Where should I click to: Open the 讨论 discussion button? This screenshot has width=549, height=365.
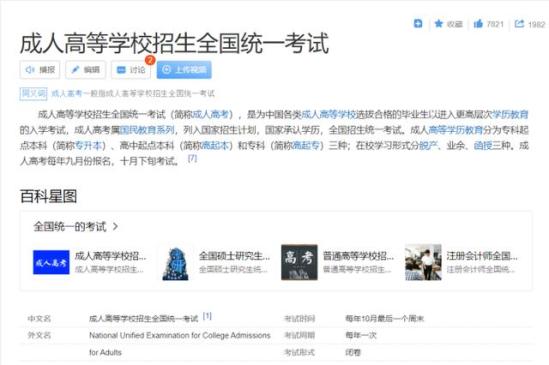131,70
